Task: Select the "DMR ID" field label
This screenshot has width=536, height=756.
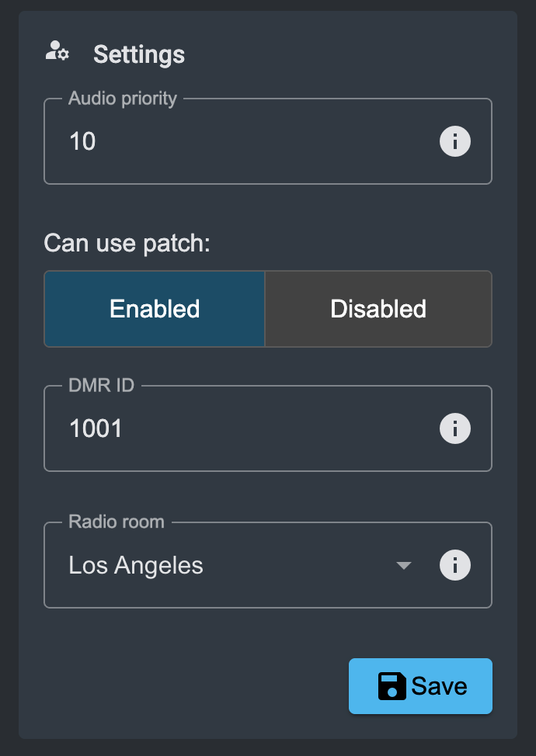Action: coord(102,386)
